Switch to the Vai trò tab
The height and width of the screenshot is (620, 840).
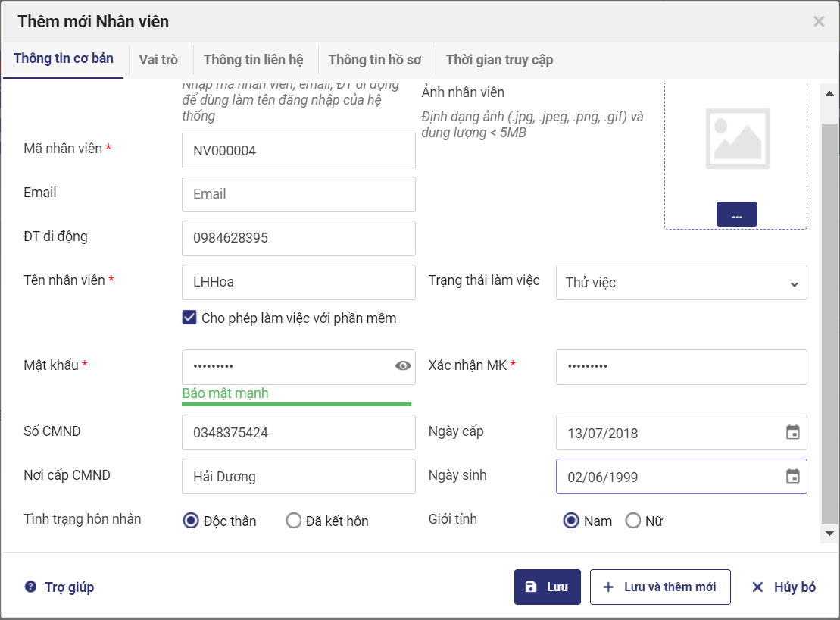pos(158,60)
